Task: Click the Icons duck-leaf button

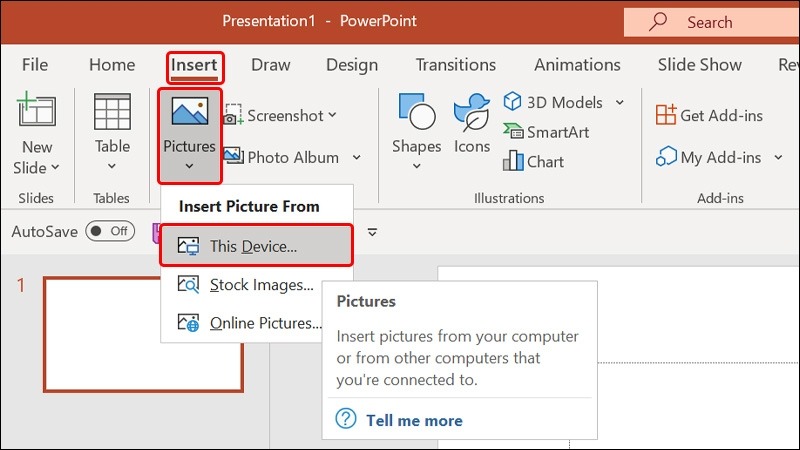Action: [x=472, y=112]
